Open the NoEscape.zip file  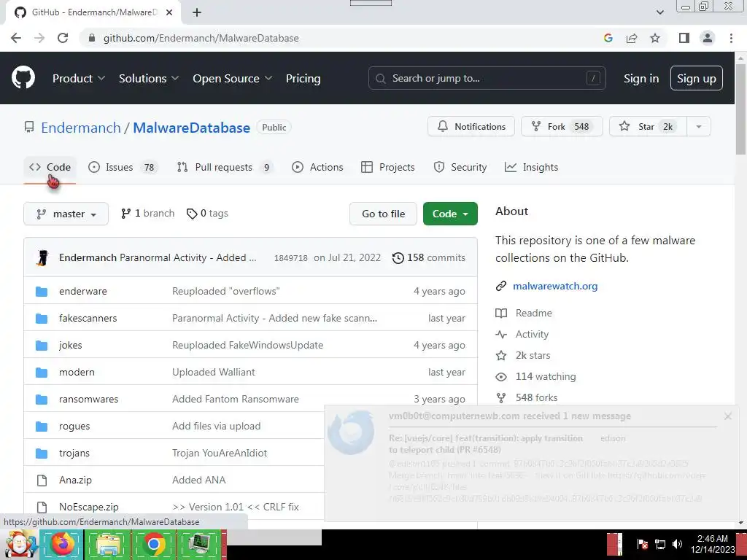88,507
